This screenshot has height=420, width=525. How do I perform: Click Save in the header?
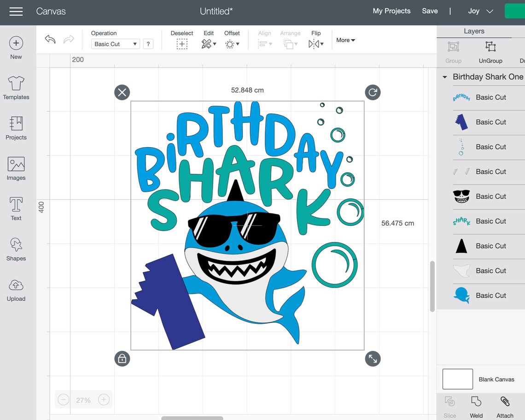[x=430, y=11]
